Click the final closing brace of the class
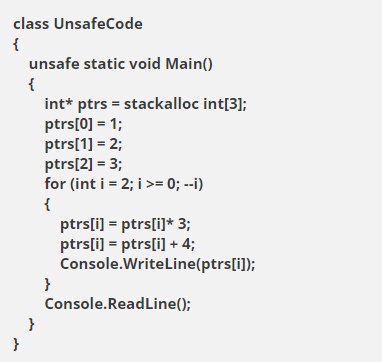 click(x=16, y=344)
